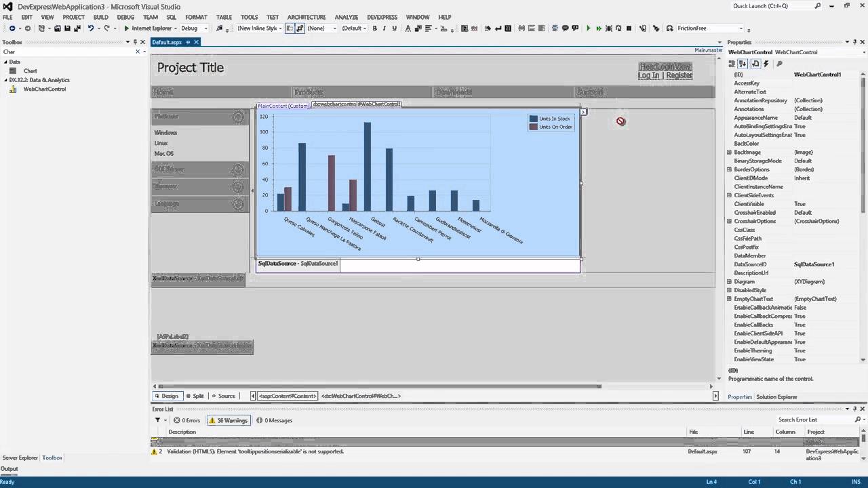Image resolution: width=868 pixels, height=488 pixels.
Task: Click the Italic formatting icon
Action: 384,28
